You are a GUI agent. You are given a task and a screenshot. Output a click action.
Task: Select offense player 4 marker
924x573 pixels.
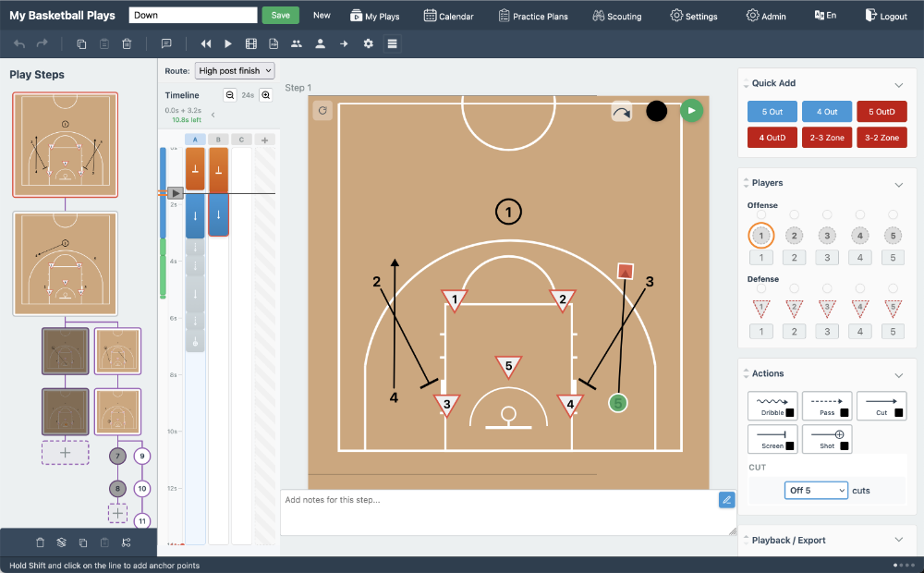coord(859,235)
